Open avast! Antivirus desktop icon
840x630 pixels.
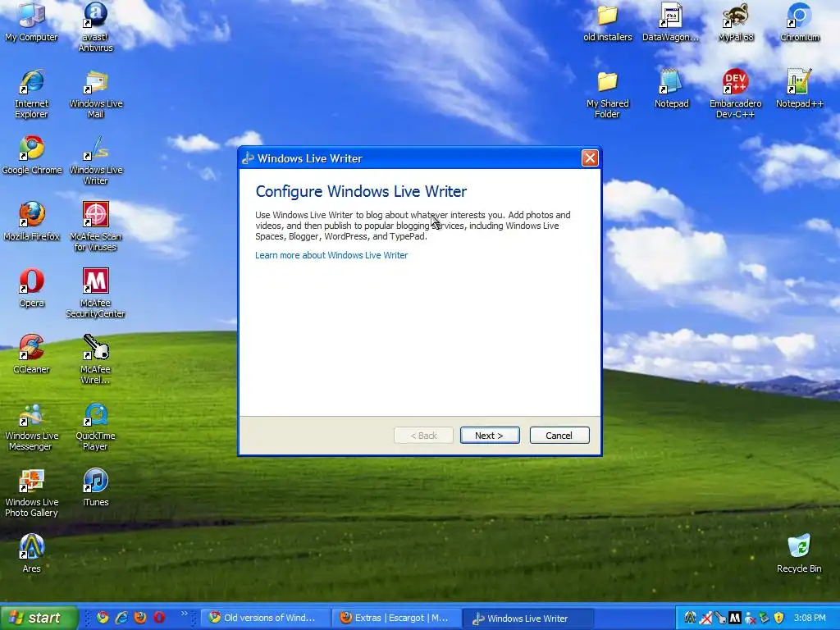click(x=95, y=27)
